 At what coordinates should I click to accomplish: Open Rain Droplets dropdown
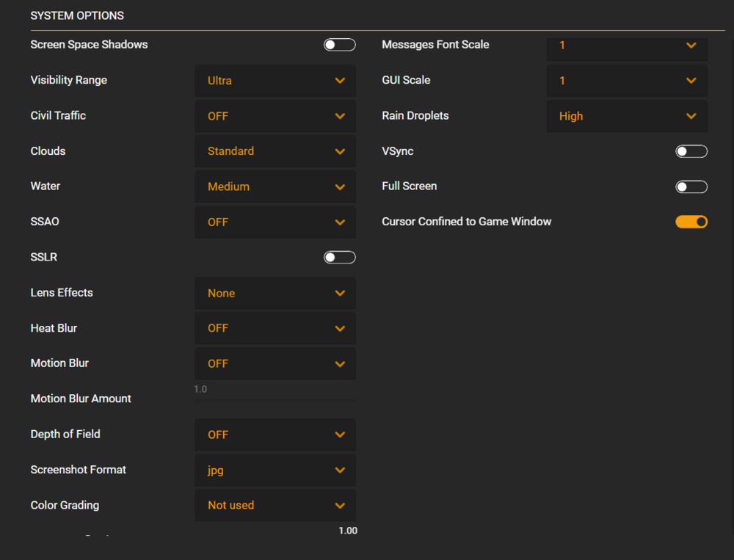click(x=627, y=116)
